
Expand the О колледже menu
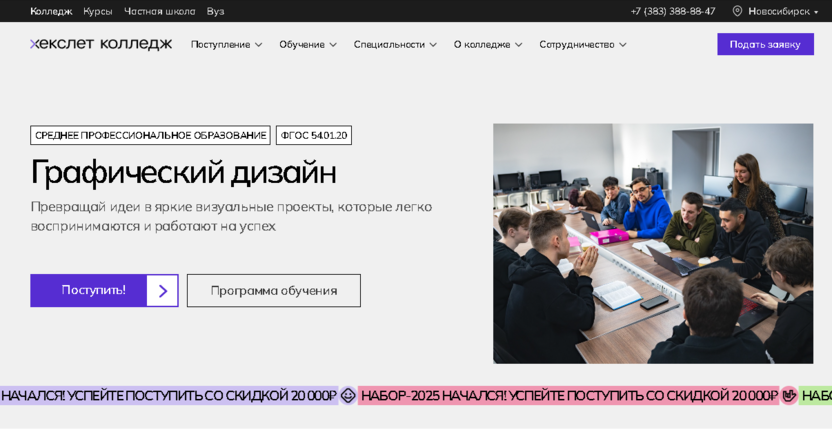(488, 45)
